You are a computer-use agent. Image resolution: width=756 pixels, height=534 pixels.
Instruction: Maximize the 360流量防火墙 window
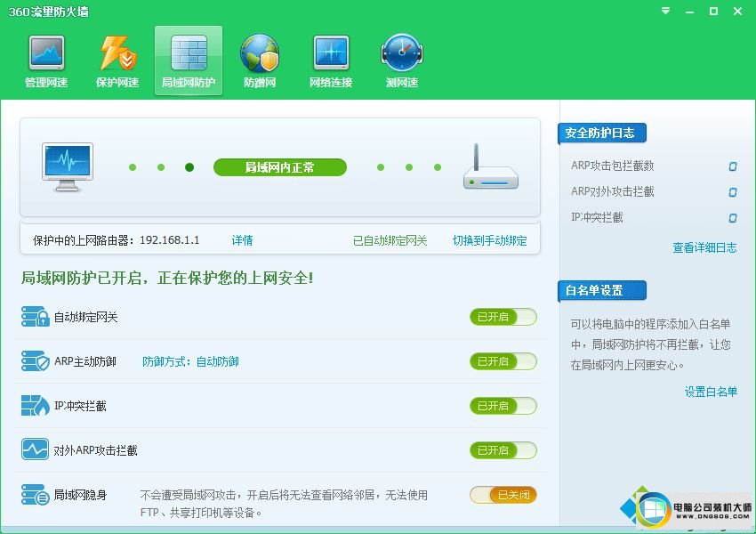713,11
